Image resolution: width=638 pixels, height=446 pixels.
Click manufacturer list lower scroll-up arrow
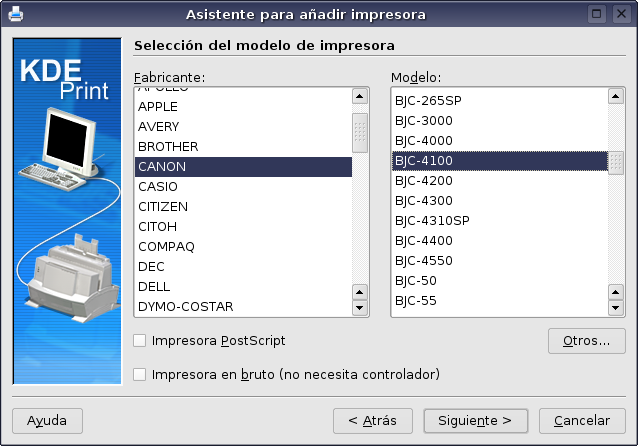359,292
